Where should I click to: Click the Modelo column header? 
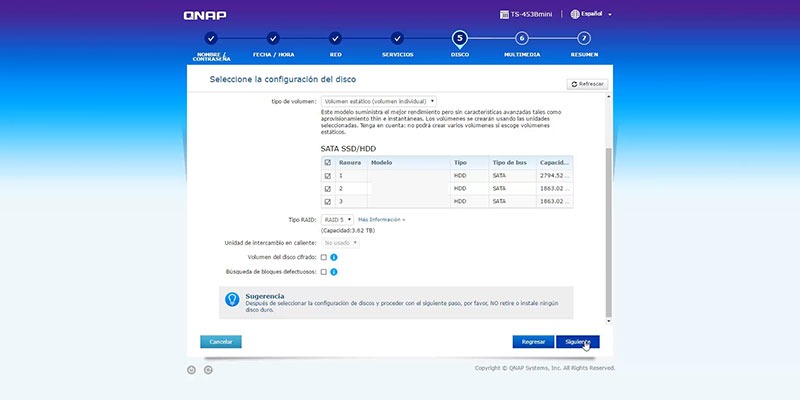(409, 163)
